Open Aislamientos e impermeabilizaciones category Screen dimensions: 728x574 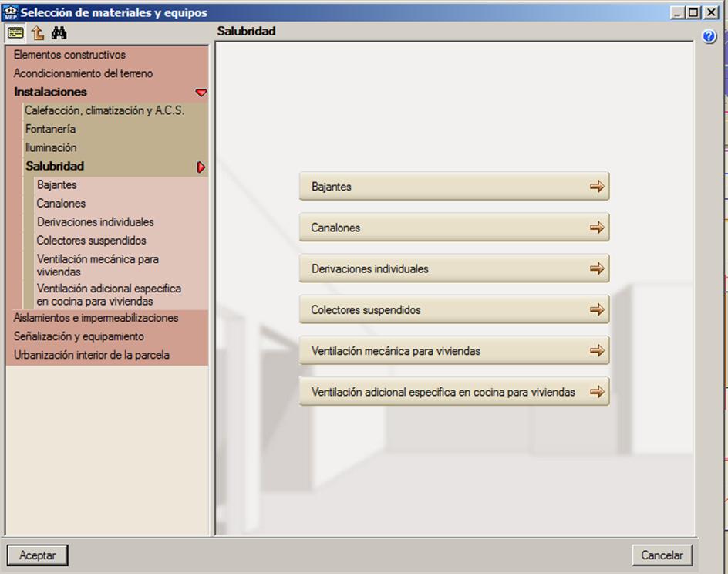pyautogui.click(x=96, y=318)
